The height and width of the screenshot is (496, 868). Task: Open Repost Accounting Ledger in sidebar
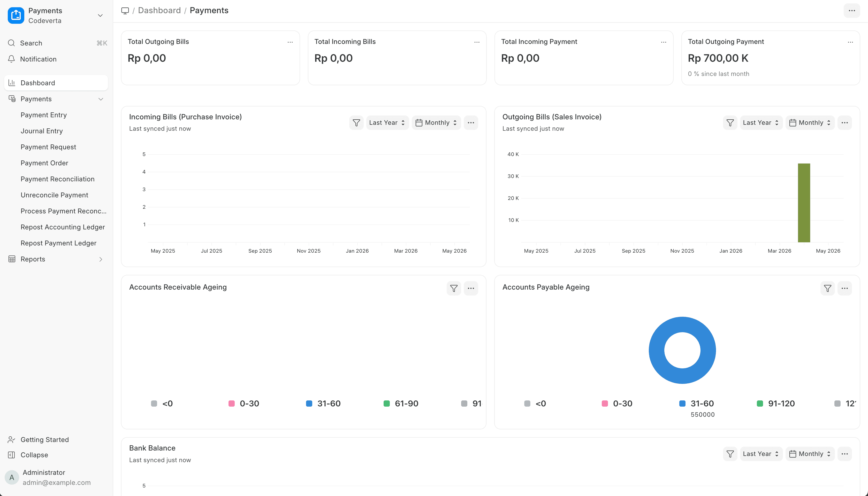63,227
